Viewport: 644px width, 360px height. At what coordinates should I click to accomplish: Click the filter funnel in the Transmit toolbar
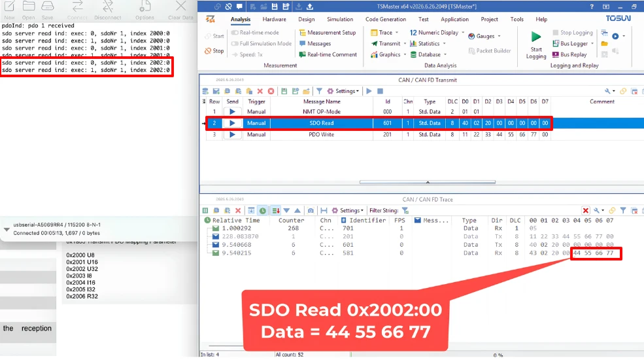pos(319,91)
